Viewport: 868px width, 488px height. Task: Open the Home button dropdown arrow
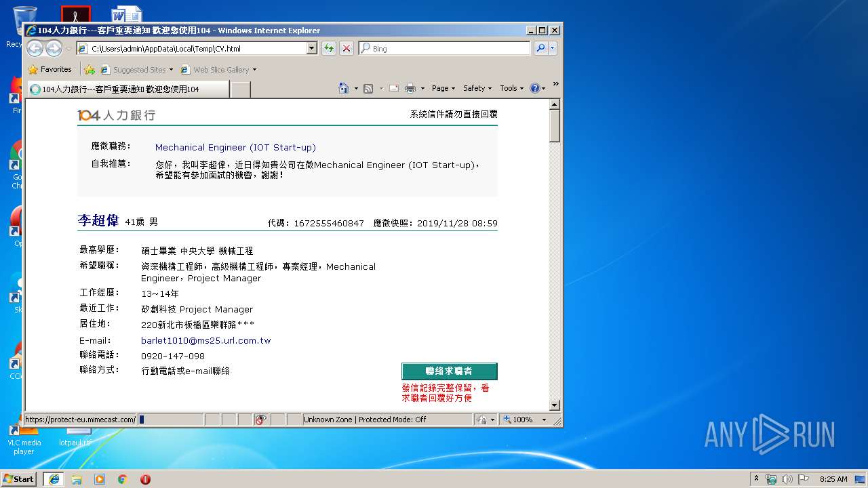(356, 88)
